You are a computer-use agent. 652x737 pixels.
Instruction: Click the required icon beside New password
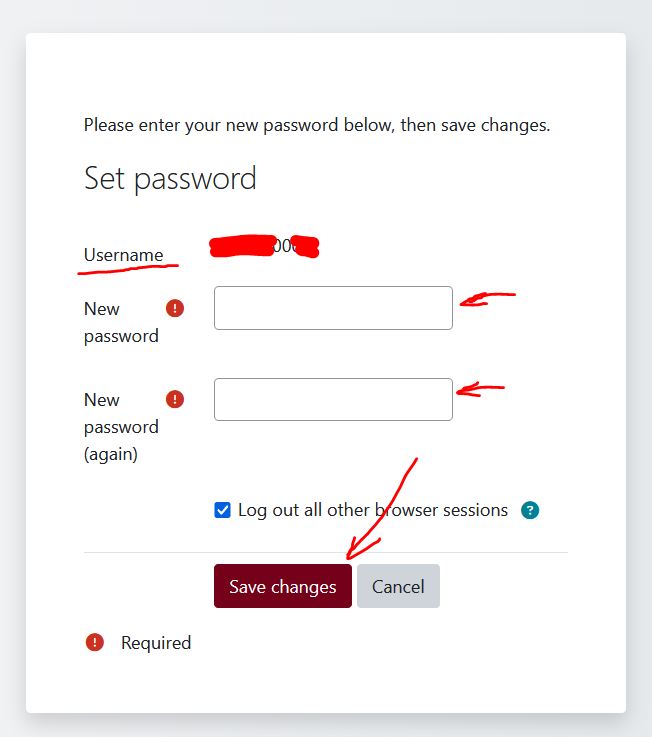(x=175, y=308)
